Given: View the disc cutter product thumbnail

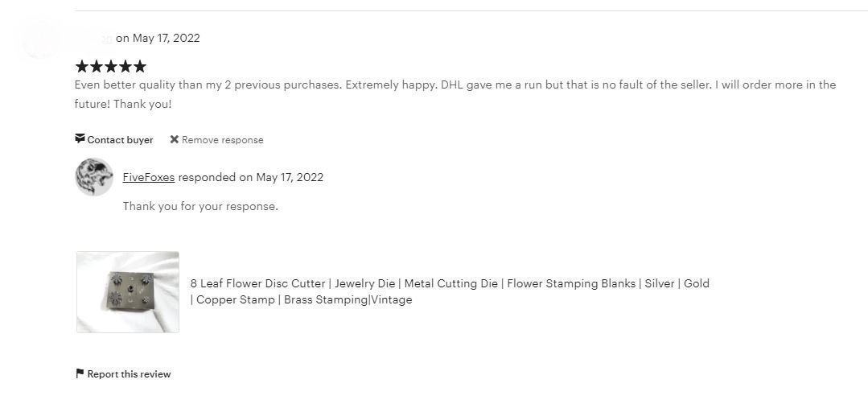Looking at the screenshot, I should [128, 291].
